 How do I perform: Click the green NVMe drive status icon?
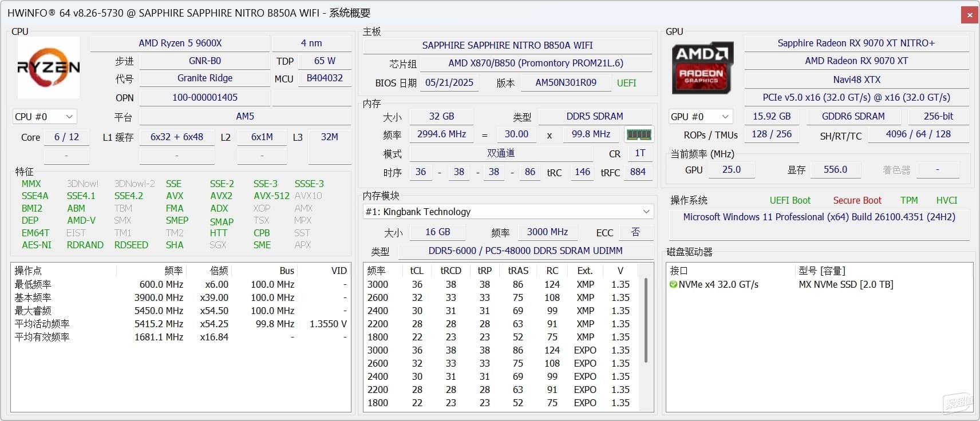tap(673, 284)
